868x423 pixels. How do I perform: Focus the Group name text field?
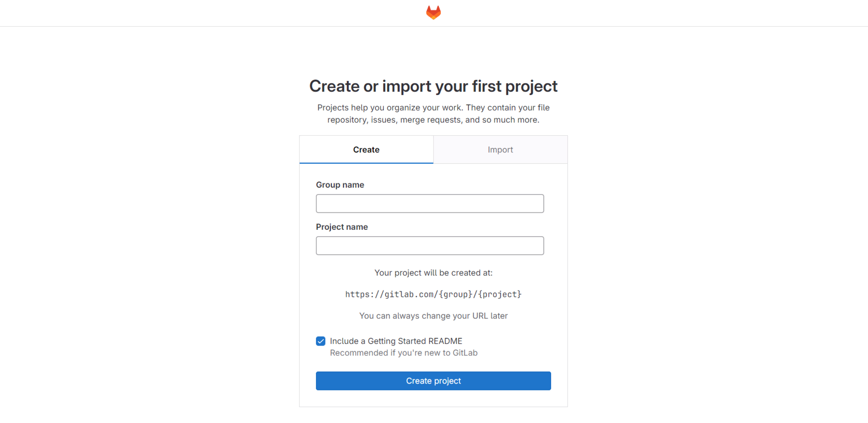429,204
